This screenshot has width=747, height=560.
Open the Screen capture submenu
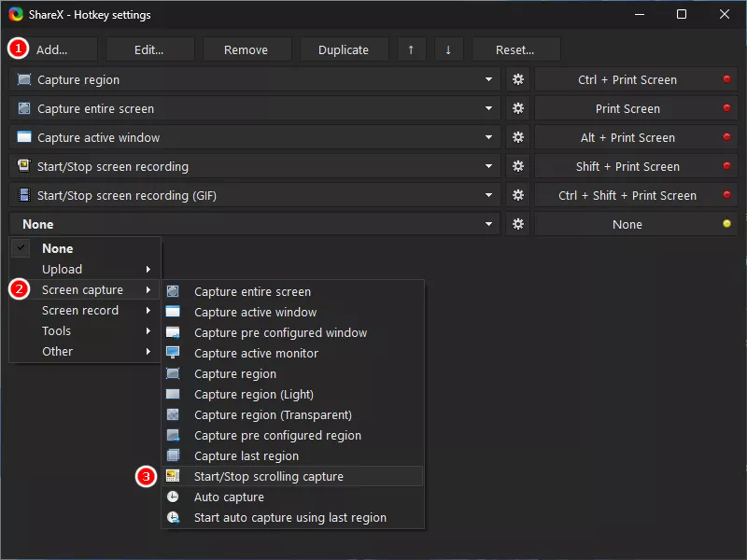[85, 289]
